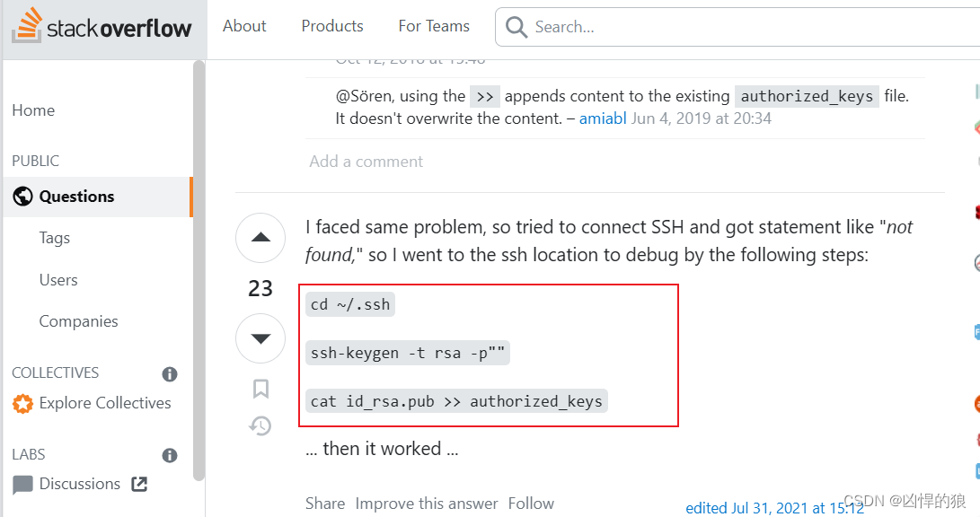Click the Explore Collectives icon
980x517 pixels.
[x=24, y=403]
